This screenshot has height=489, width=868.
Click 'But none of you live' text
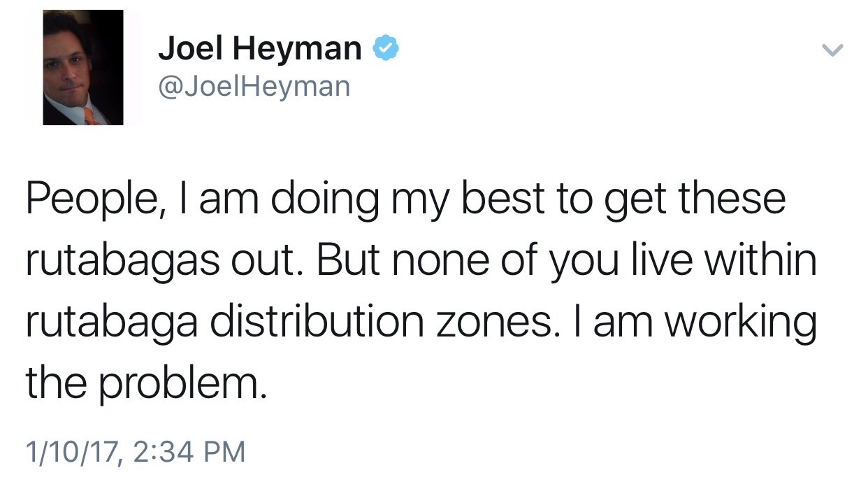[x=500, y=262]
